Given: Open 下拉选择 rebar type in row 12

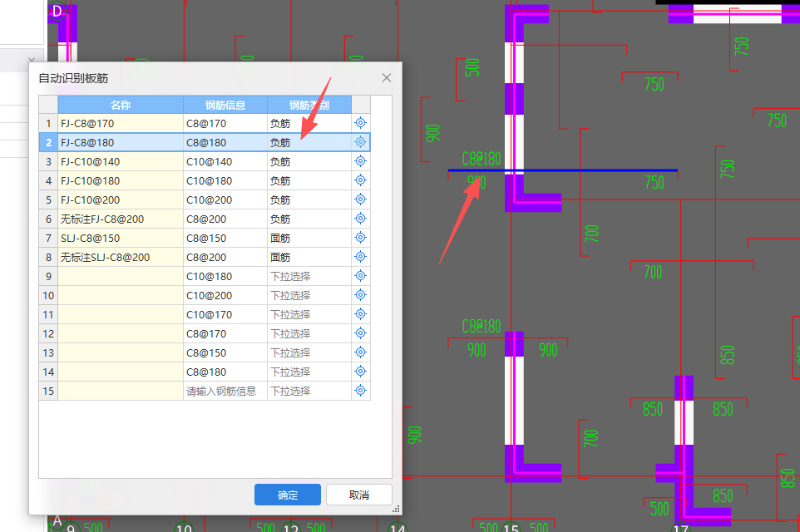Looking at the screenshot, I should [x=309, y=333].
